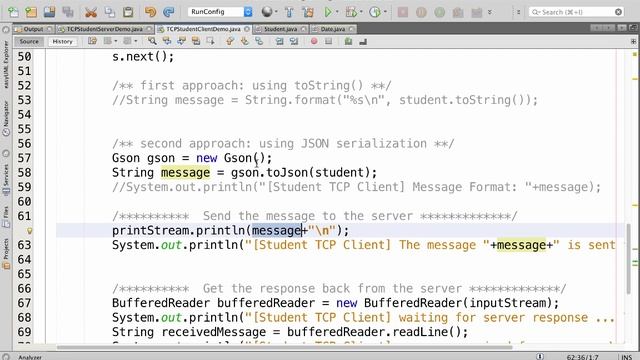Open the Run Project dropdown arrow
Viewport: 640px width, 360px height.
pyautogui.click(x=337, y=12)
